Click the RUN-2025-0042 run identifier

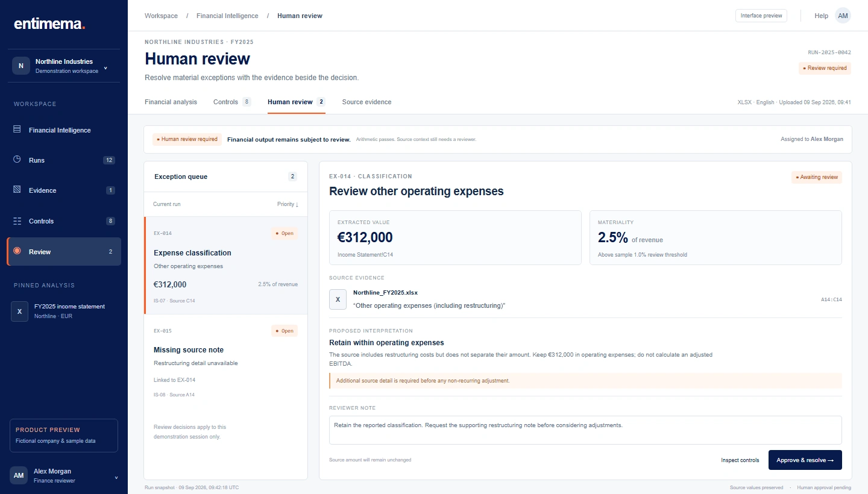(829, 52)
